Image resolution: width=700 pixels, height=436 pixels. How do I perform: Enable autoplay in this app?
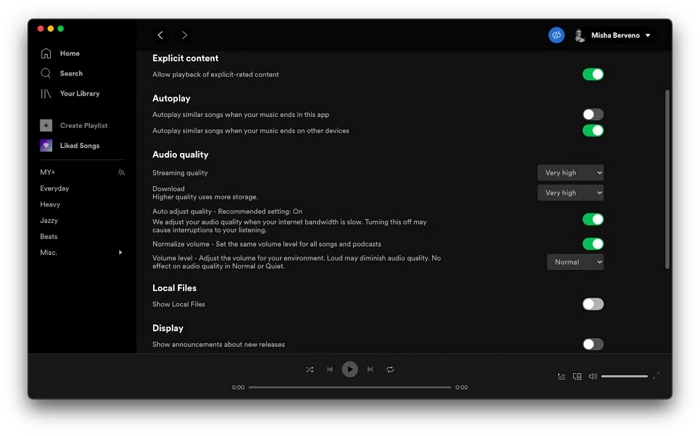click(x=593, y=114)
